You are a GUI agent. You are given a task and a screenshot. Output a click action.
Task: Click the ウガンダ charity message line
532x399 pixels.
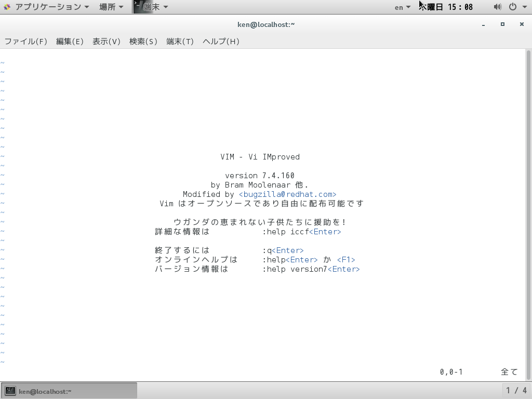click(260, 222)
